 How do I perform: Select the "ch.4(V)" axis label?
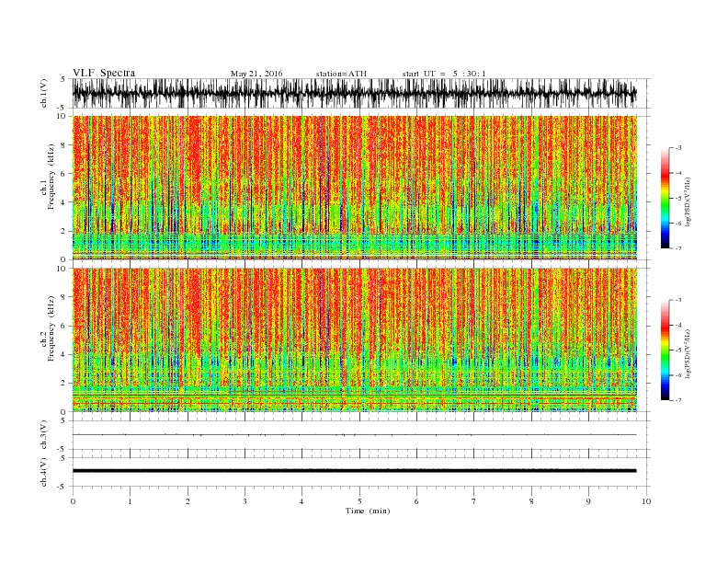point(44,472)
